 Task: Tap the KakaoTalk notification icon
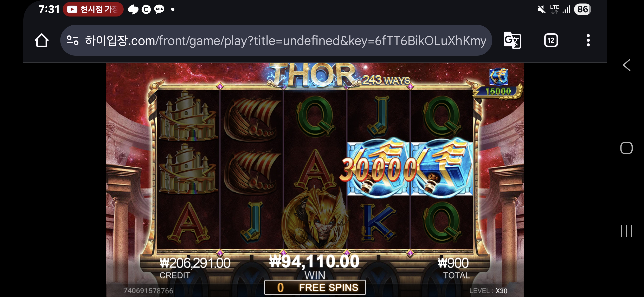(x=159, y=9)
